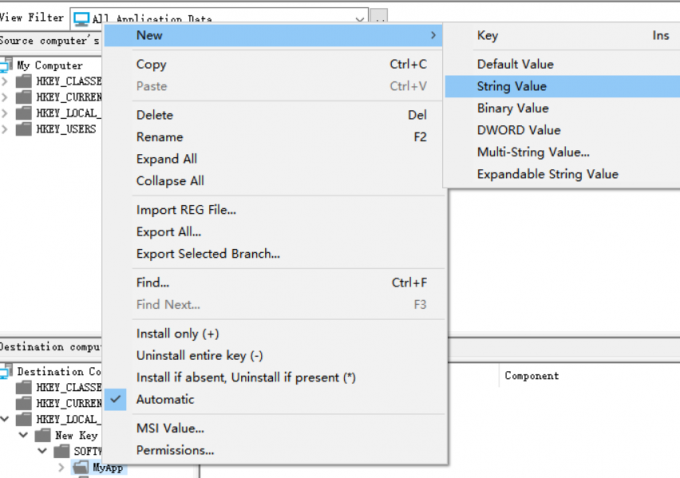This screenshot has width=680, height=478.
Task: Expand the HKEY_USERS node in source tree
Action: point(5,129)
